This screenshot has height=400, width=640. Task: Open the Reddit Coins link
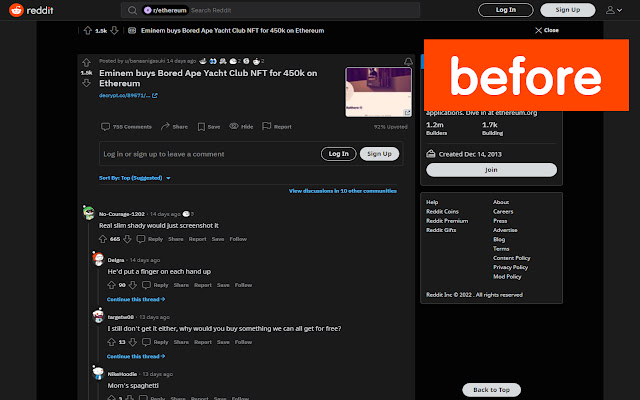pos(442,212)
